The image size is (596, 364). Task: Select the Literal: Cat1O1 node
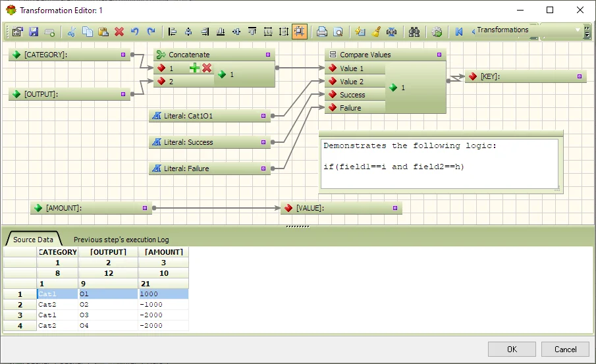click(x=210, y=116)
